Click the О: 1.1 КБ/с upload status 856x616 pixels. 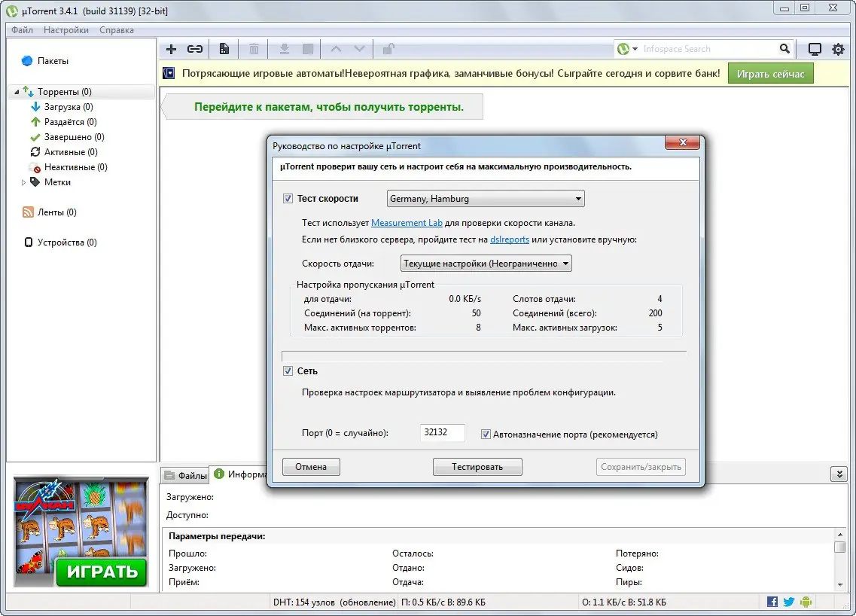[624, 602]
